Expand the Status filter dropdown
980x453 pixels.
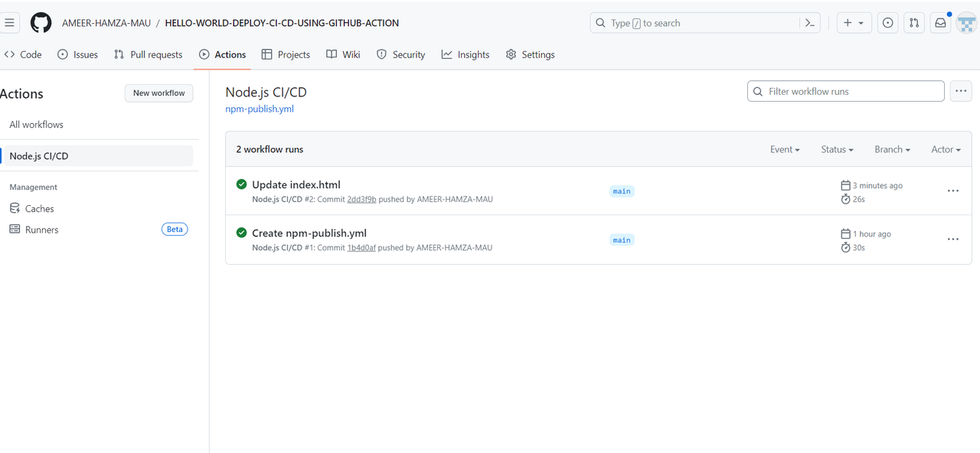tap(837, 149)
